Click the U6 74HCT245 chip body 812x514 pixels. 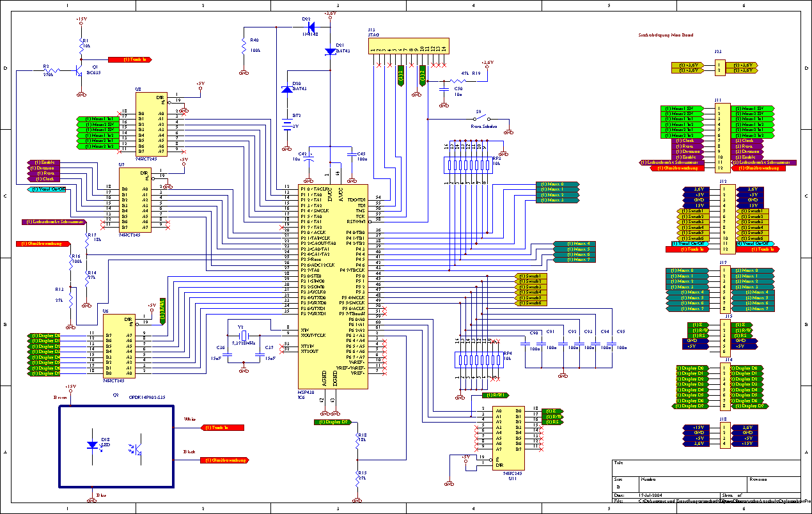[118, 346]
